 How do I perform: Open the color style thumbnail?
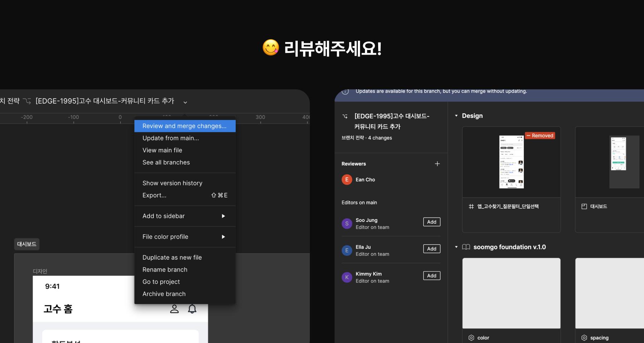[x=511, y=293]
